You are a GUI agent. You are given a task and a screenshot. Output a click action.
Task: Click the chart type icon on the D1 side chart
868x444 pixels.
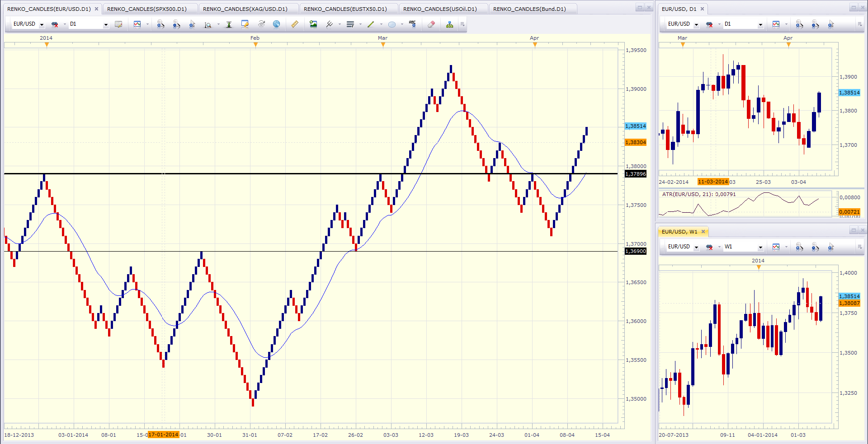pos(776,24)
